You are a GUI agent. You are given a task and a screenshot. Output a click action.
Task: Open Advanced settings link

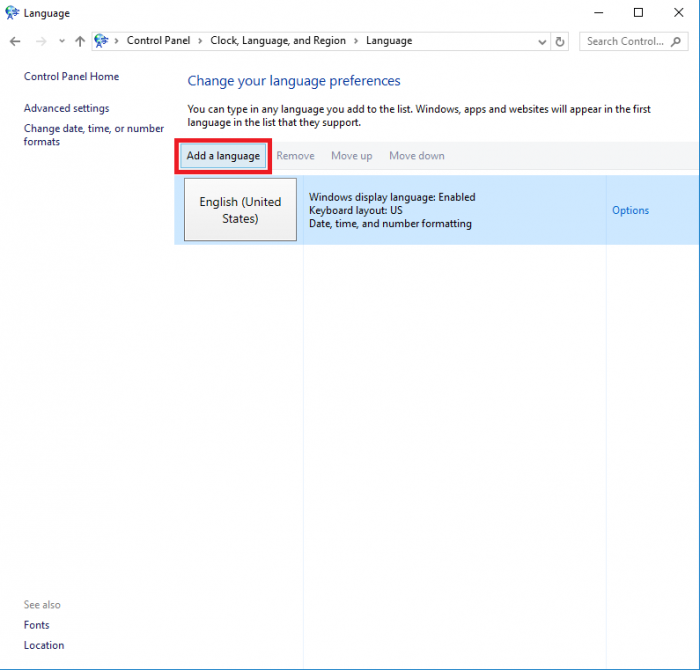click(x=67, y=108)
